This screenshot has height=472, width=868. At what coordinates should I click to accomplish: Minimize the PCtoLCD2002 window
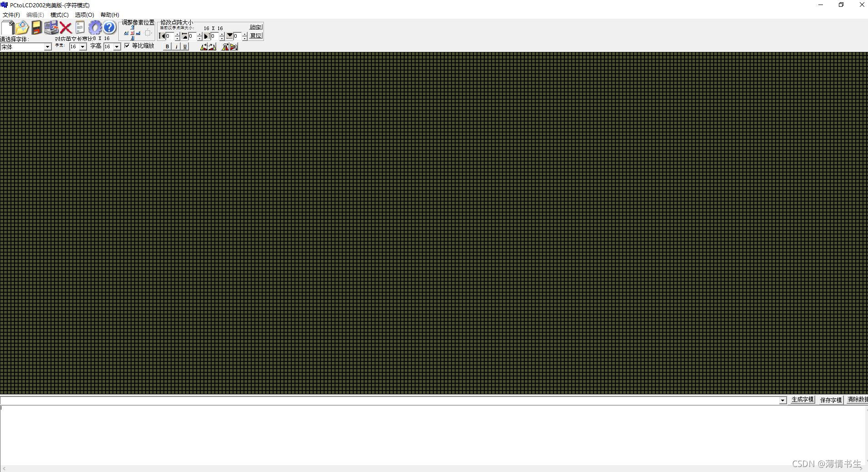tap(821, 5)
